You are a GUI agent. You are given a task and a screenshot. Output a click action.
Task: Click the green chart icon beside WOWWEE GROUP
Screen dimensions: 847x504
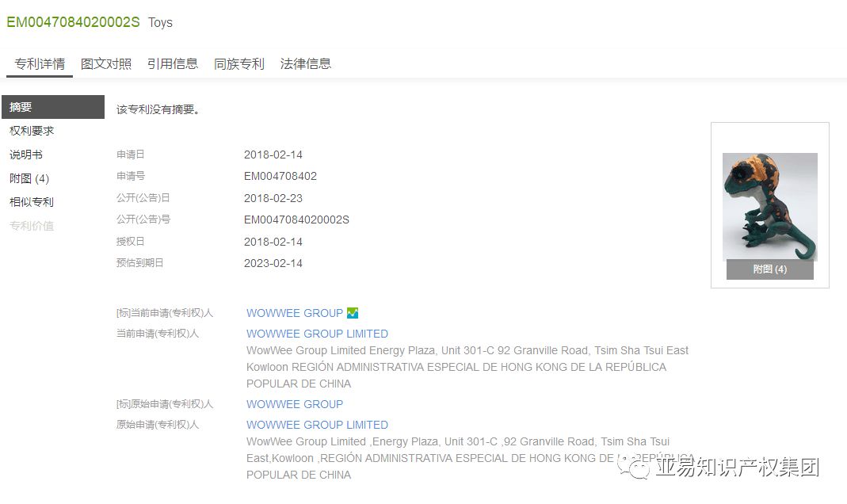353,313
